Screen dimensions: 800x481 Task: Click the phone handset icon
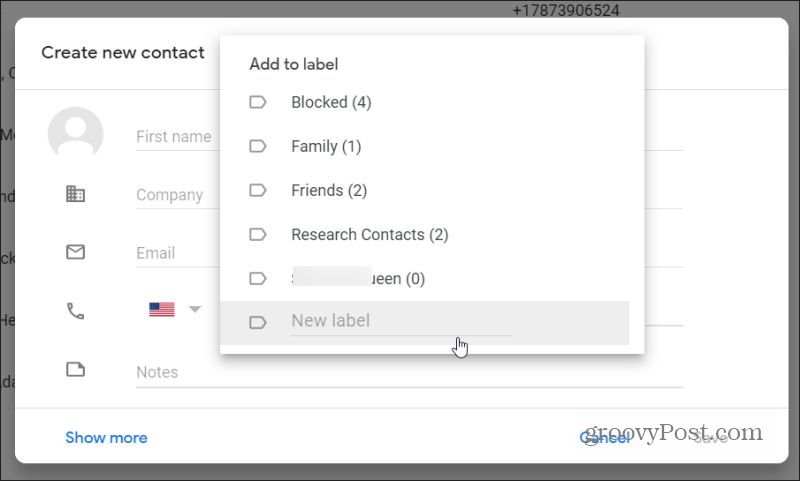(x=75, y=311)
